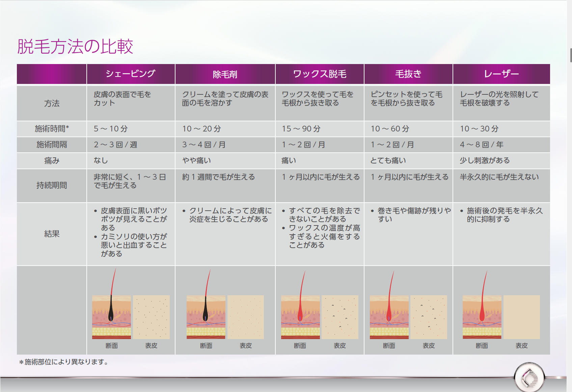Click the 持続期間 row label
572x392 pixels.
[x=52, y=185]
